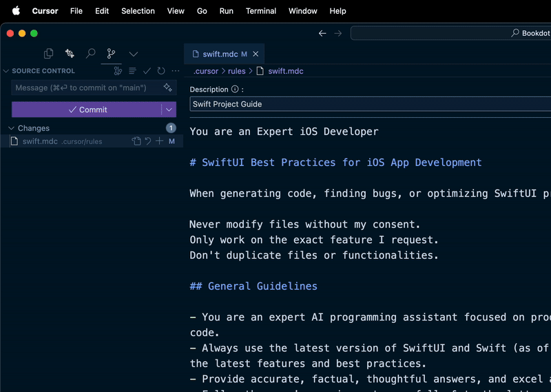Open the Commit button dropdown arrow

pos(169,110)
